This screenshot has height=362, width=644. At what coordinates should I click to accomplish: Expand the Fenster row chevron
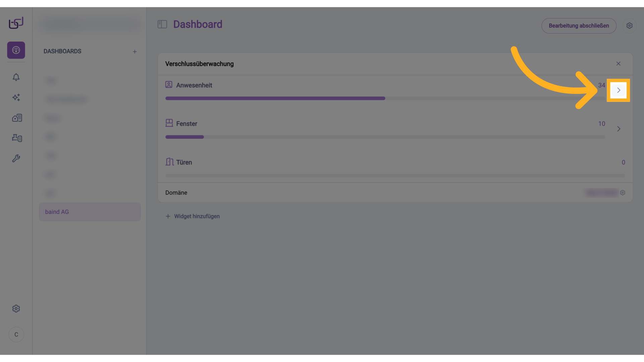619,129
